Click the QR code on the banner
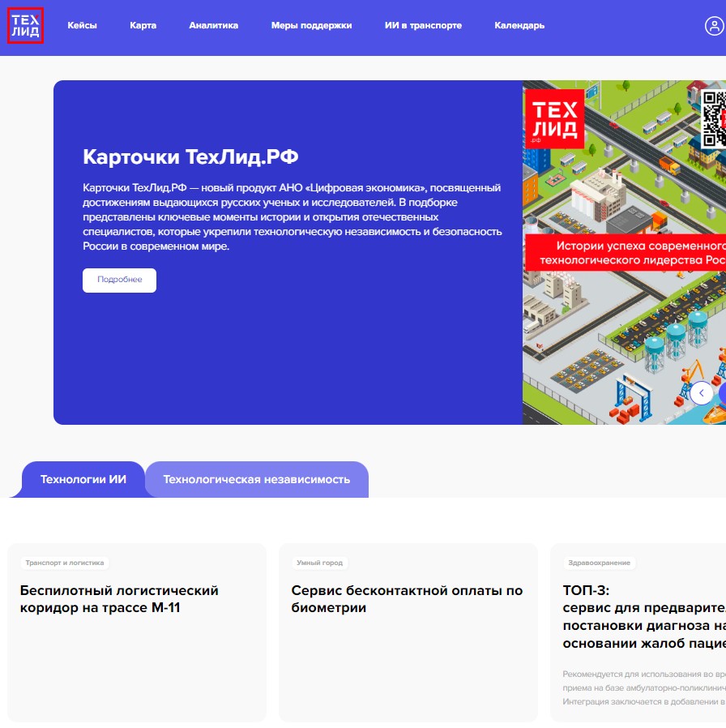Screen dimensions: 726x728 pyautogui.click(x=713, y=119)
